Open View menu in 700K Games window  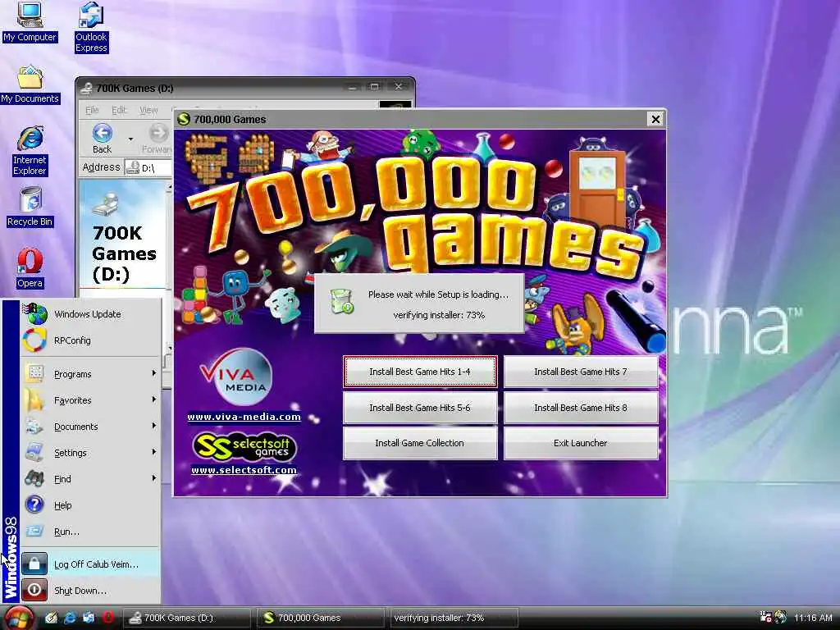click(x=148, y=110)
